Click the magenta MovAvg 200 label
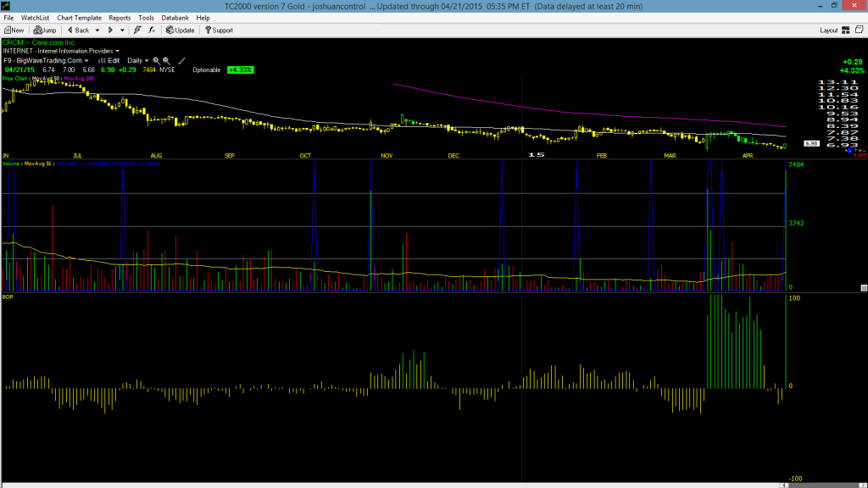This screenshot has width=868, height=488. (79, 79)
